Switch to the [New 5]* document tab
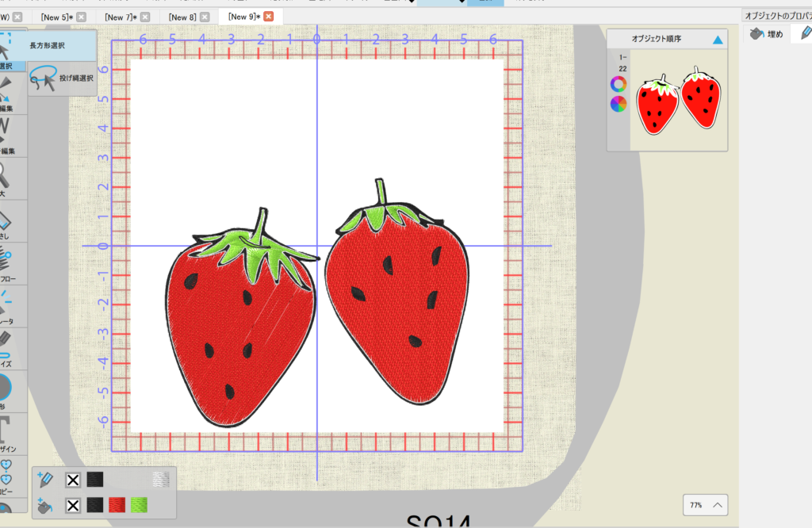This screenshot has height=528, width=812. [56, 17]
